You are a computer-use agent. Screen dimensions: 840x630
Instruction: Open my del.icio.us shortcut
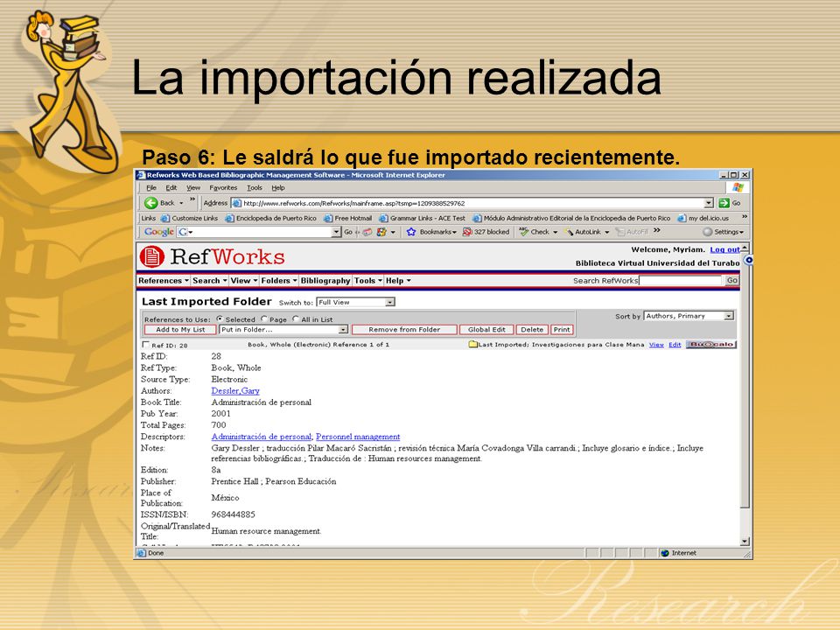click(x=703, y=218)
